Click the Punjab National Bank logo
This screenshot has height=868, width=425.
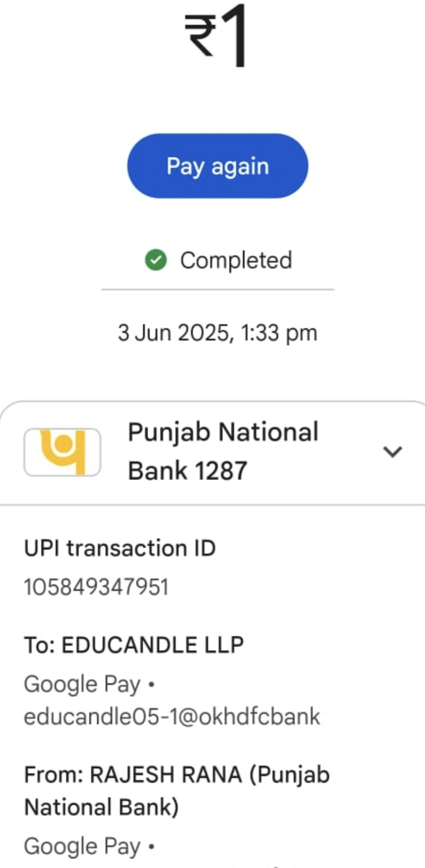pyautogui.click(x=63, y=452)
